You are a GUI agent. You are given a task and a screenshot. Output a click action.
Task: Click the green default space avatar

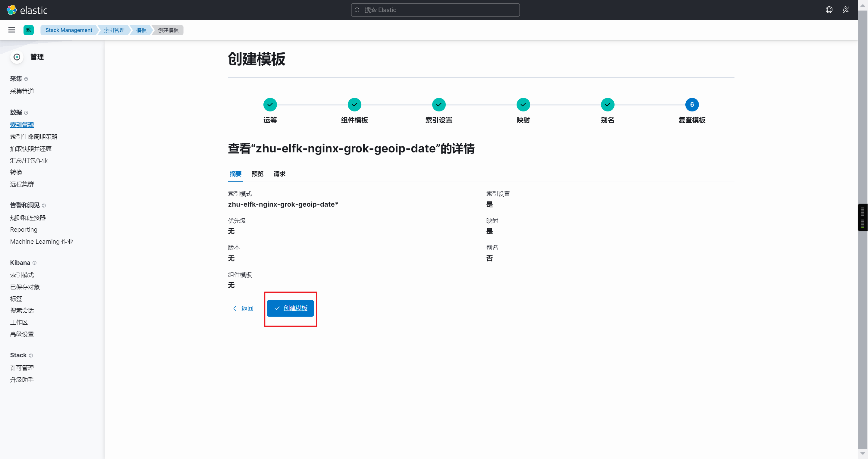(x=29, y=30)
